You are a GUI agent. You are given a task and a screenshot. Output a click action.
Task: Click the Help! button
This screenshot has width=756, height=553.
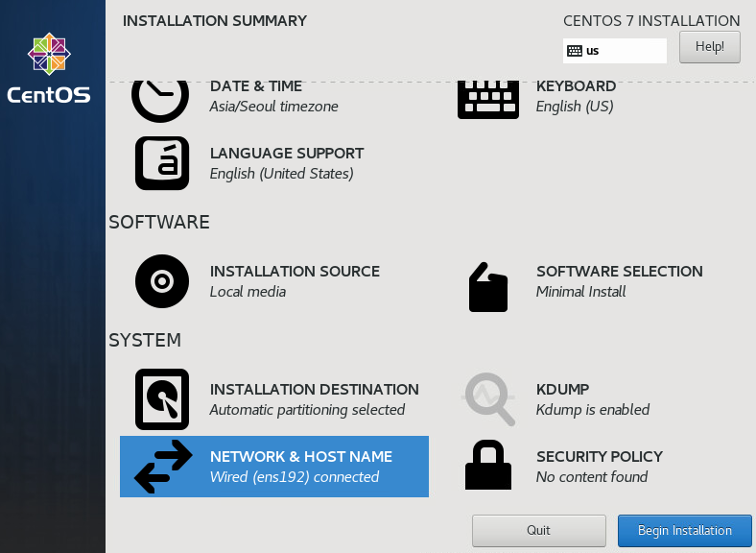tap(710, 47)
